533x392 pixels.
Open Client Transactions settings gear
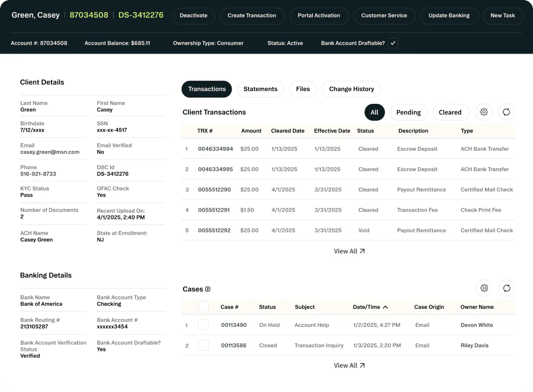point(484,112)
